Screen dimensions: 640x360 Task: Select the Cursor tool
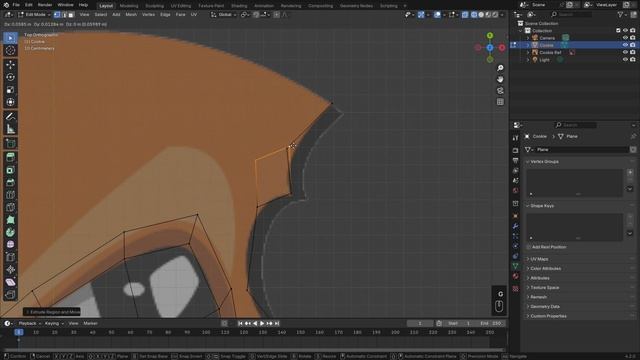tap(10, 50)
